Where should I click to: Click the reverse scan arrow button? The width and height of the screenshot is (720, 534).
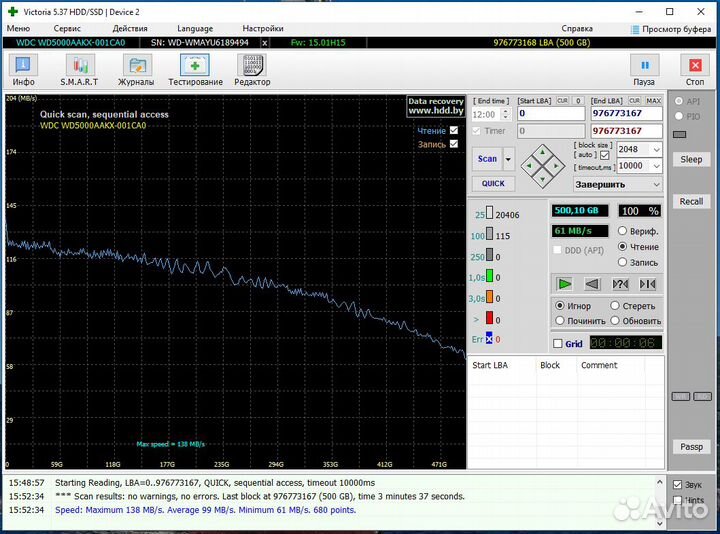tap(592, 284)
